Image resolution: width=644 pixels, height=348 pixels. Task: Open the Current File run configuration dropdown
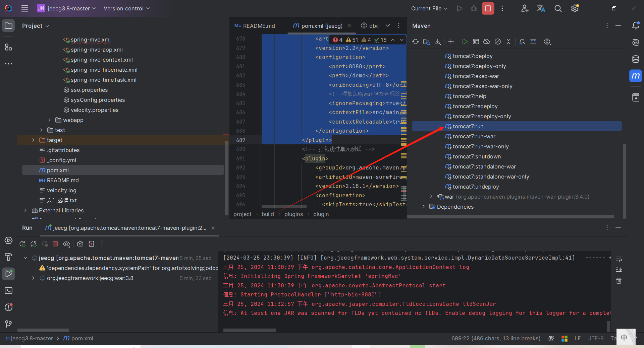pos(429,8)
